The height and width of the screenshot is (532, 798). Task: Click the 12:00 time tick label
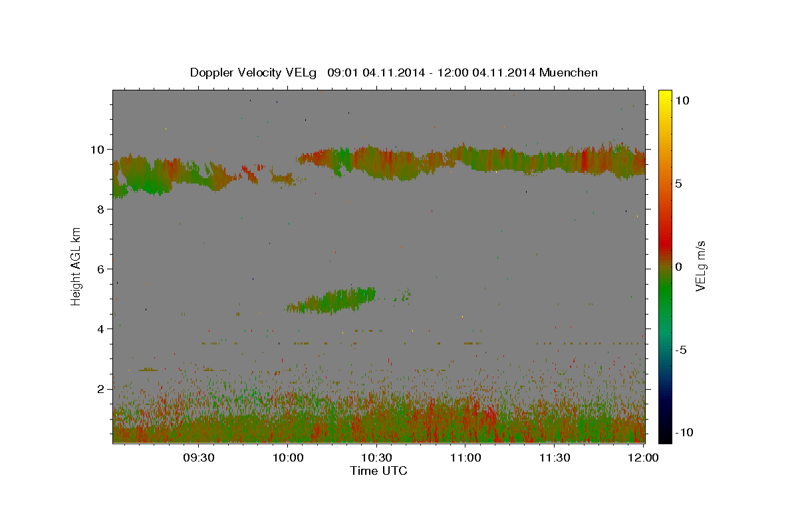click(643, 458)
